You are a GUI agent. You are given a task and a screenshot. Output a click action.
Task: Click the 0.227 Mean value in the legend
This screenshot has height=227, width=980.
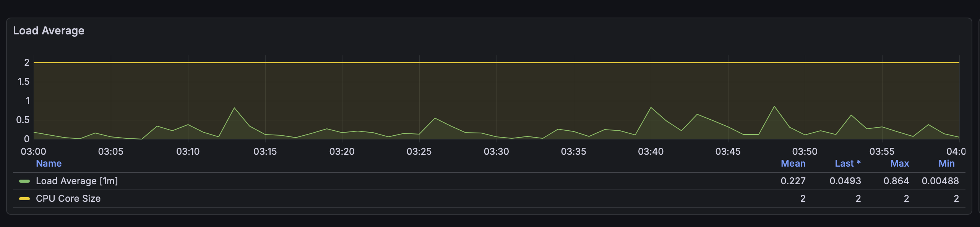793,181
